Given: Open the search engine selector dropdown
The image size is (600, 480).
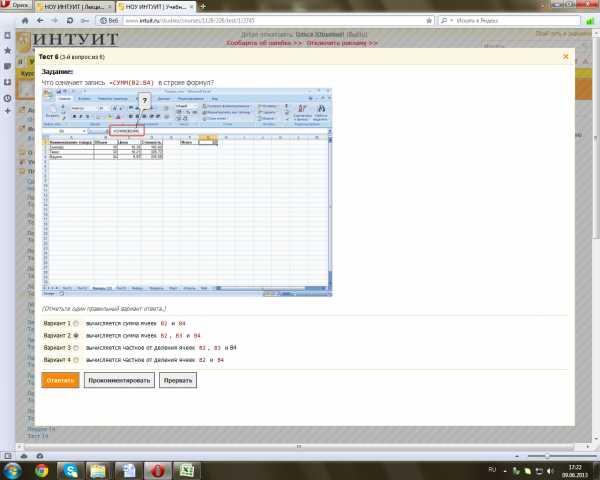Looking at the screenshot, I should 446,21.
